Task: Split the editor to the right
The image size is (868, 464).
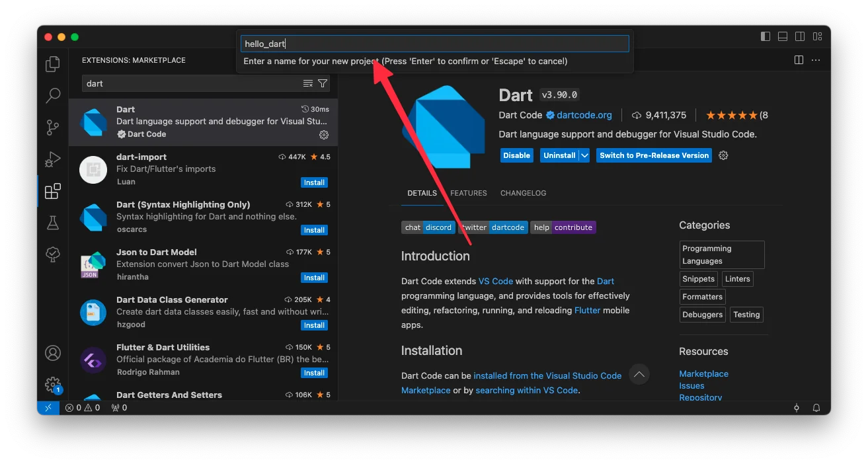Action: coord(799,60)
